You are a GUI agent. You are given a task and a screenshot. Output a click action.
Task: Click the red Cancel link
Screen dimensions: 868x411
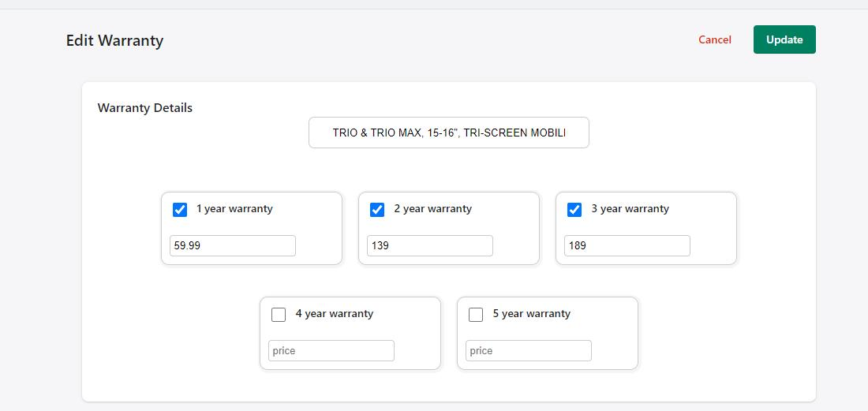pos(715,39)
